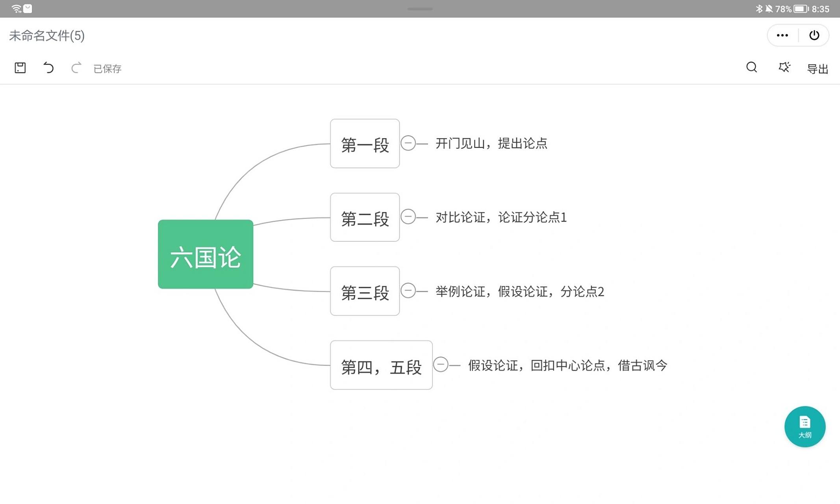Screen dimensions: 840x504
Task: Click the undo arrow icon
Action: coord(48,68)
